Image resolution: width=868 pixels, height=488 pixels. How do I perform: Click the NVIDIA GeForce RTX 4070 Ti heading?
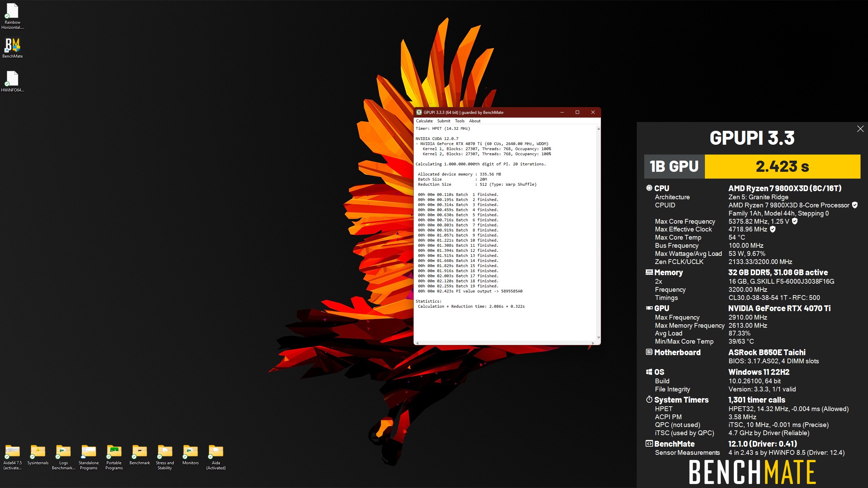pos(780,308)
